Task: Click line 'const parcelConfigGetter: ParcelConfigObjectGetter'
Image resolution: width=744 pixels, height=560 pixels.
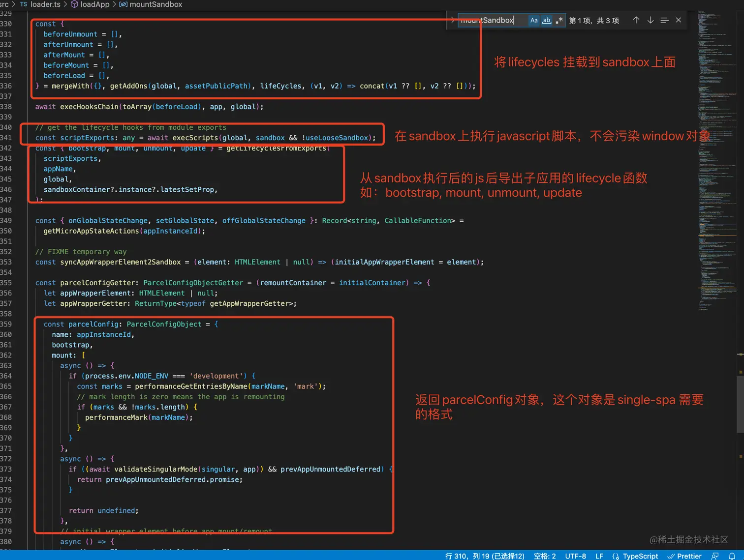Action: [233, 283]
